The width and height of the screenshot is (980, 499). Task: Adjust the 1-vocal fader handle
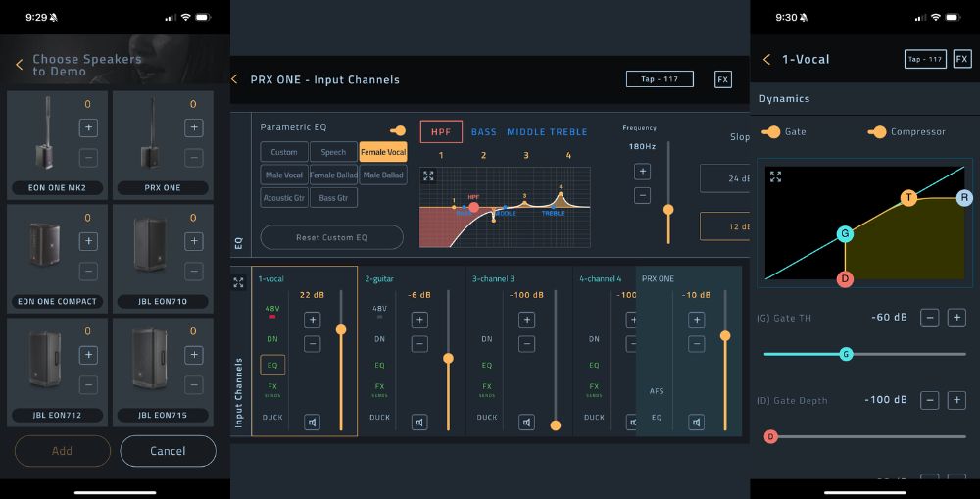pyautogui.click(x=341, y=329)
